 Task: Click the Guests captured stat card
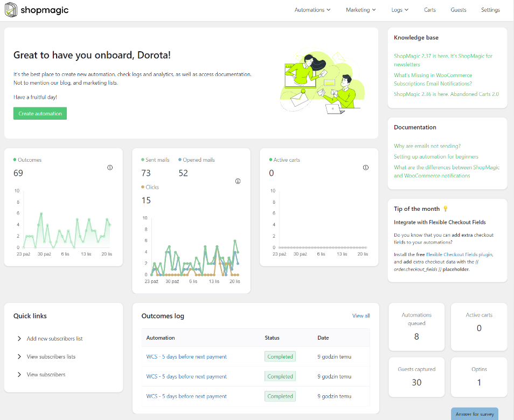[416, 377]
